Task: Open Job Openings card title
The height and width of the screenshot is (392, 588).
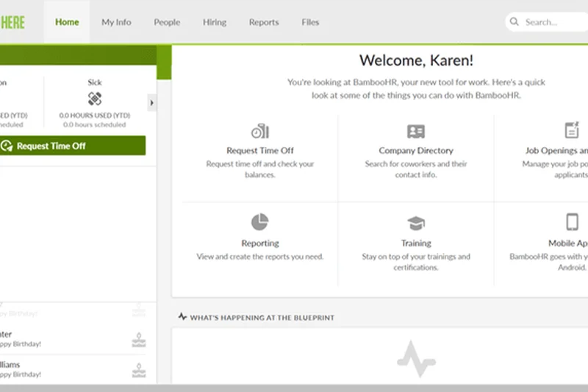Action: (x=556, y=151)
